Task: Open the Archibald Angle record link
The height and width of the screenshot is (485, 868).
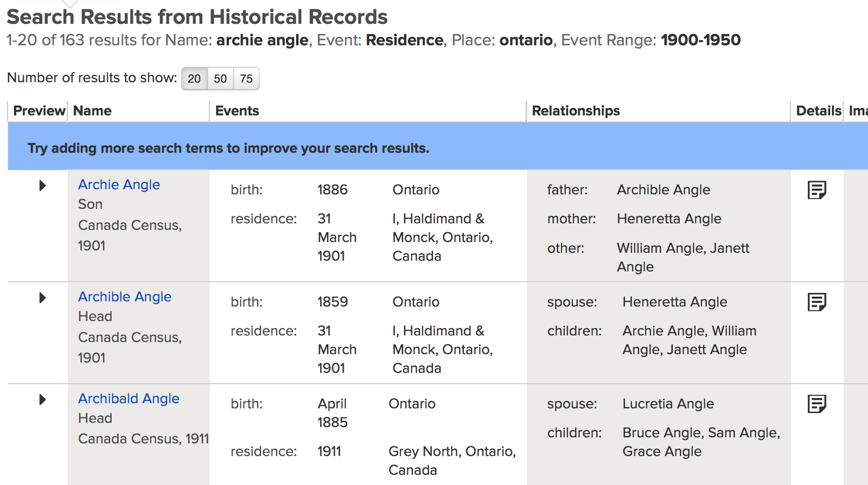Action: (x=129, y=399)
